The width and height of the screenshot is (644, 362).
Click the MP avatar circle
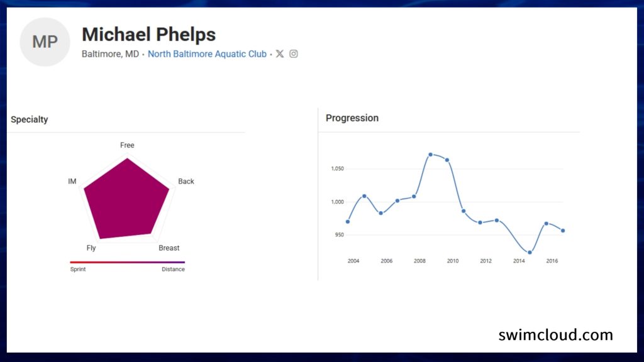coord(45,42)
